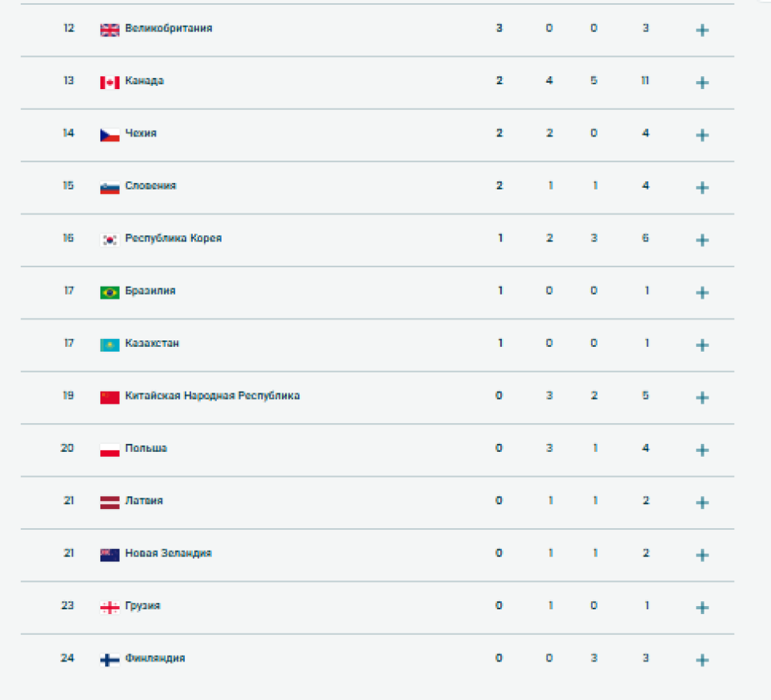The image size is (771, 700).
Task: Select the Китайская Народная Республика country name
Action: pos(213,396)
